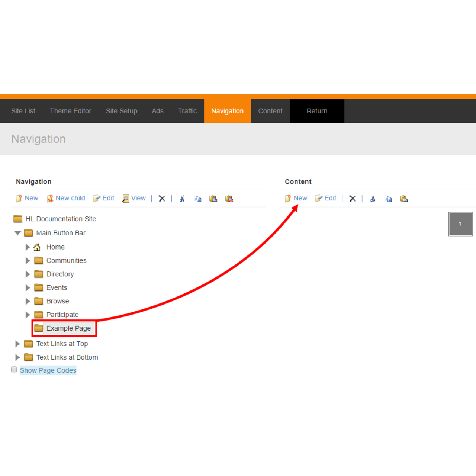
Task: Click the delete X icon in Content toolbar
Action: pyautogui.click(x=353, y=199)
